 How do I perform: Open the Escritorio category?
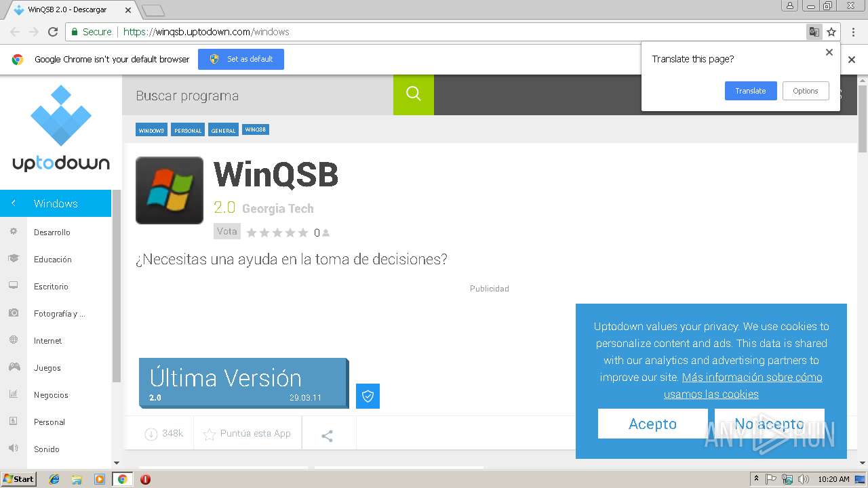point(52,286)
